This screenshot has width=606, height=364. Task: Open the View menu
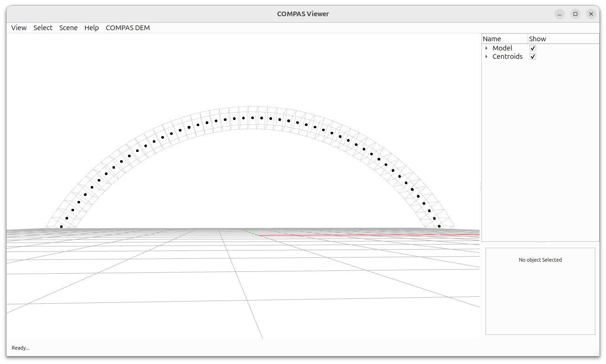click(19, 28)
